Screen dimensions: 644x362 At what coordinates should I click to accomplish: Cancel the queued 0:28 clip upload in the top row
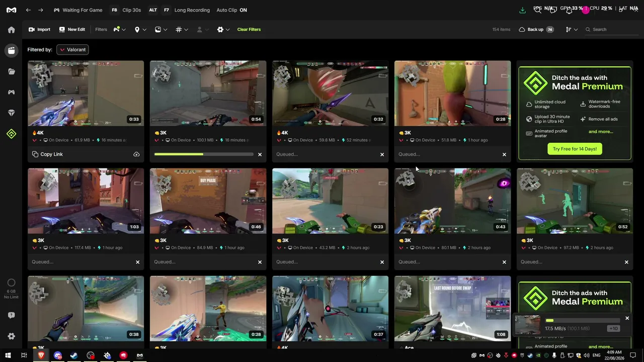coord(504,154)
